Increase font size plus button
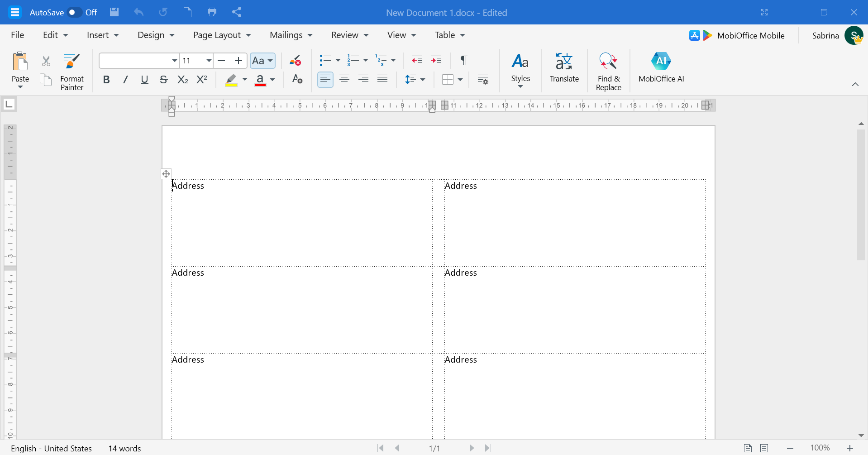The width and height of the screenshot is (868, 455). point(238,61)
